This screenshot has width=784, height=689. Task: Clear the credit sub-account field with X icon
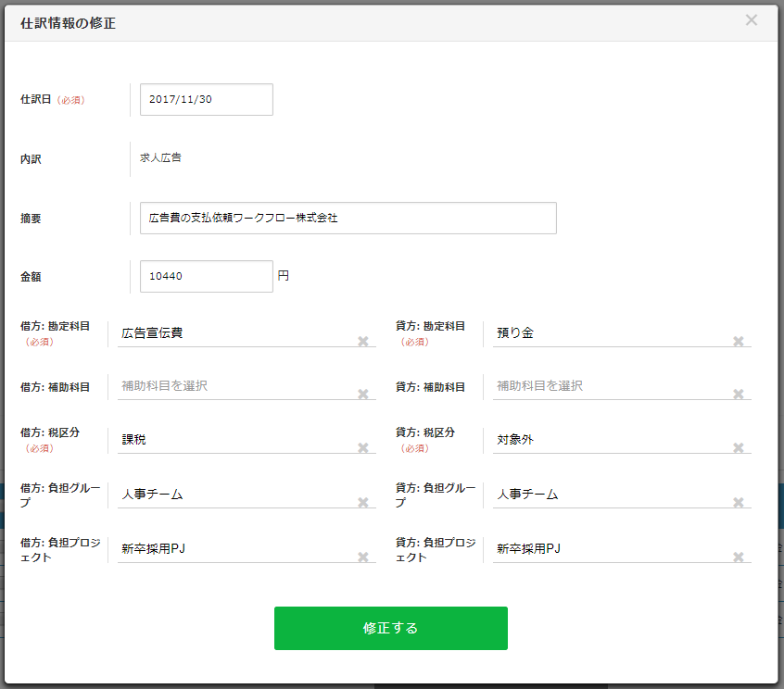click(739, 395)
